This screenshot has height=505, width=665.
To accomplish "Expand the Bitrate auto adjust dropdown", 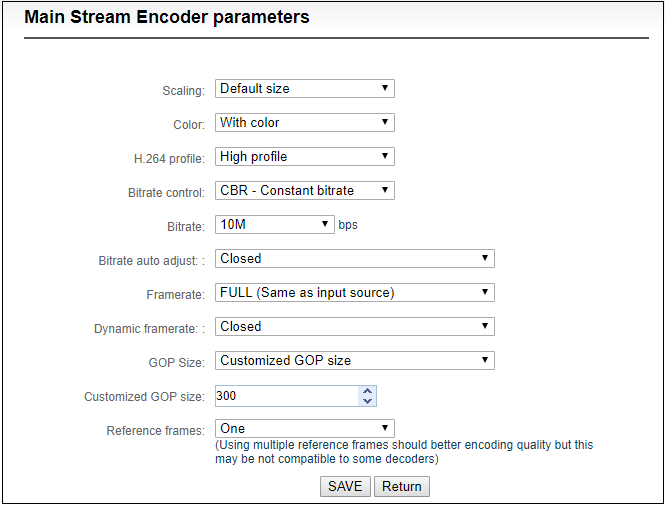I will [x=355, y=258].
